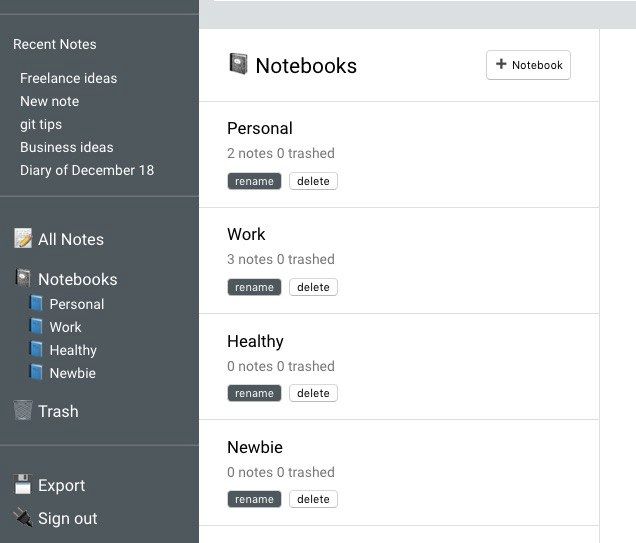Click the blue book icon beside Newbie

37,373
